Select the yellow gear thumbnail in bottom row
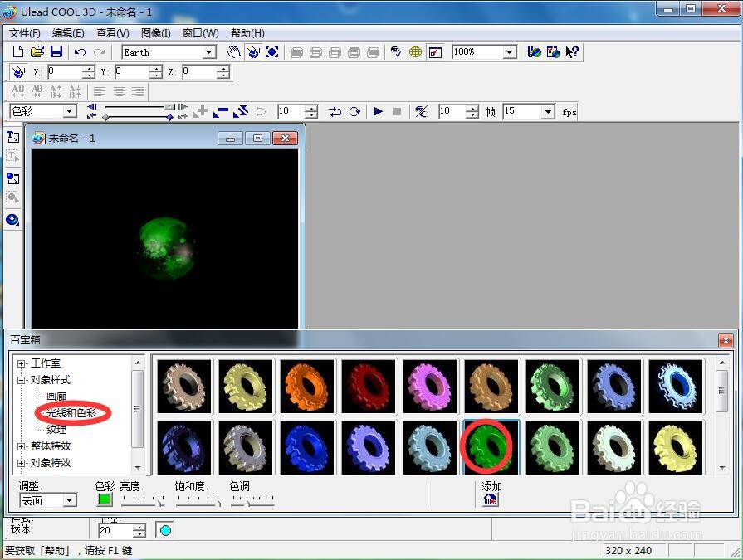Image resolution: width=743 pixels, height=560 pixels. (675, 447)
